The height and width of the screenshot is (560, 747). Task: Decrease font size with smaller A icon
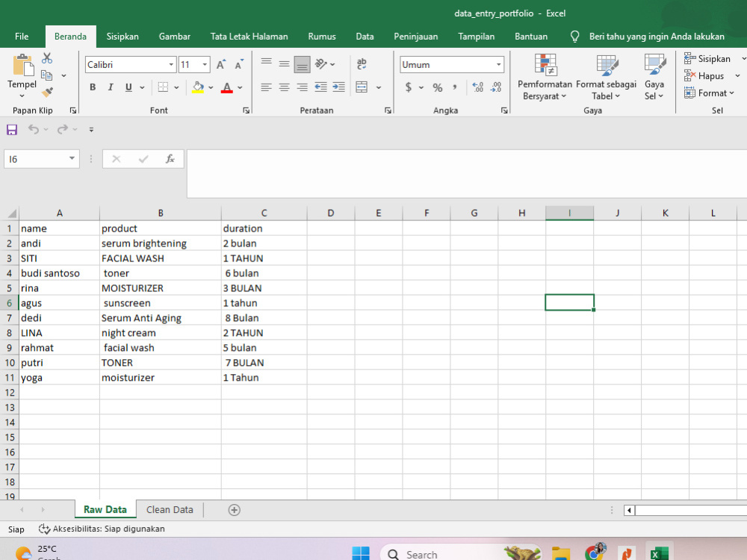pyautogui.click(x=239, y=65)
